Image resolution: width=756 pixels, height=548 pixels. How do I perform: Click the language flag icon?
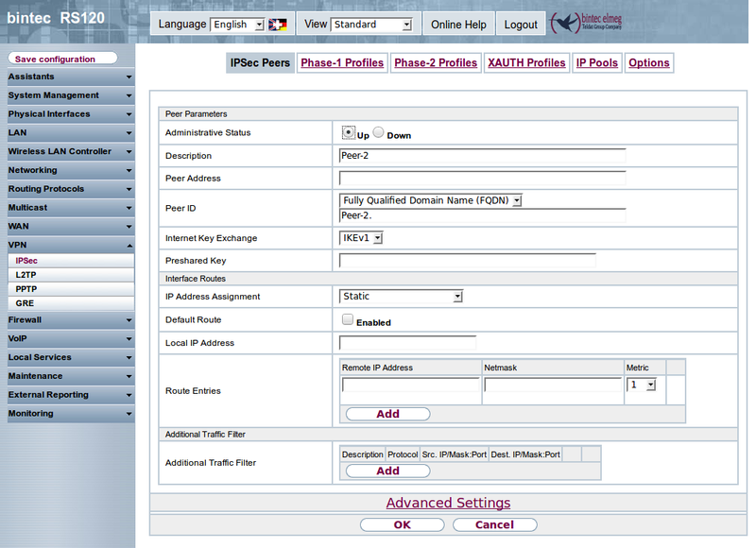[x=278, y=25]
